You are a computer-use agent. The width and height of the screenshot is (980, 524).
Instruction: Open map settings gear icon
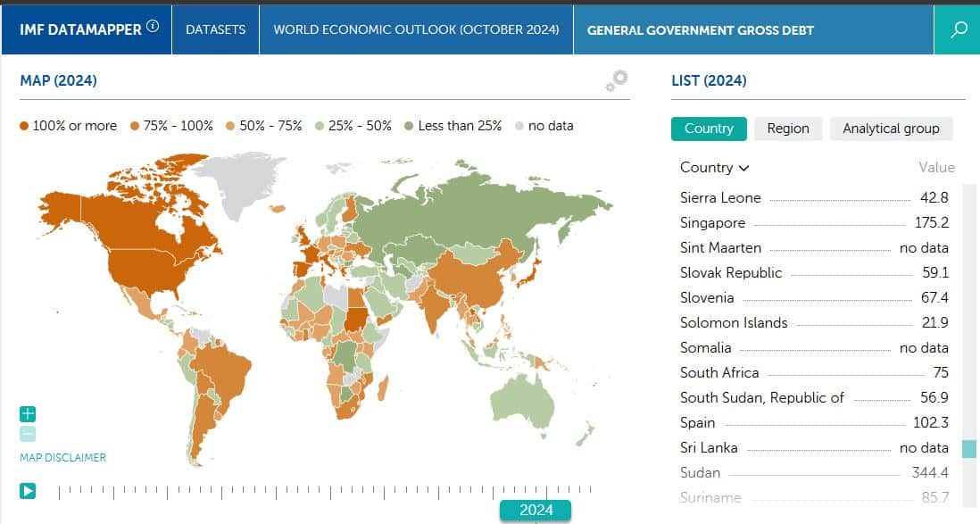pyautogui.click(x=616, y=81)
